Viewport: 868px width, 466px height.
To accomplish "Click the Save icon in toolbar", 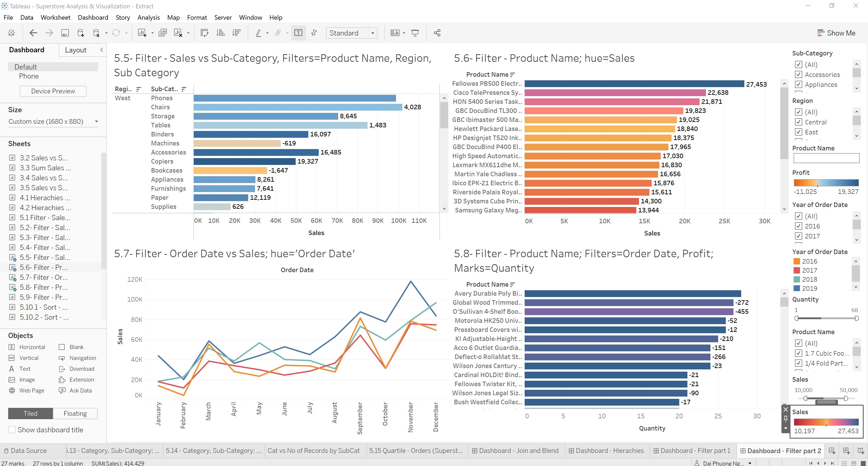I will click(x=65, y=33).
